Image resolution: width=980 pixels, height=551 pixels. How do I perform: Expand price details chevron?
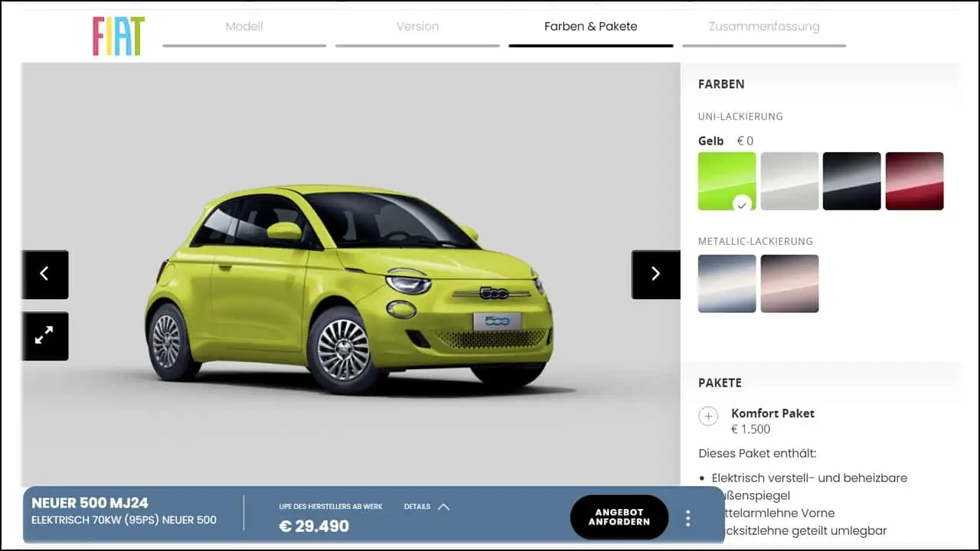click(443, 507)
